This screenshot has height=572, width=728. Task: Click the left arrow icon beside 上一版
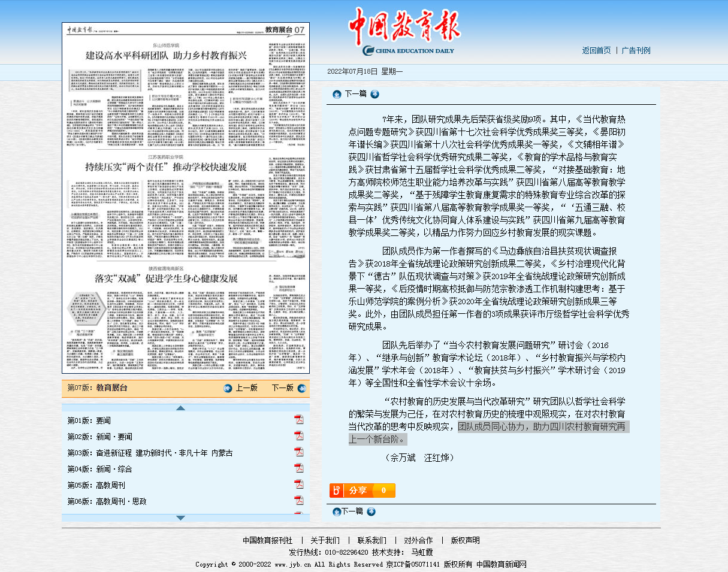[x=228, y=388]
